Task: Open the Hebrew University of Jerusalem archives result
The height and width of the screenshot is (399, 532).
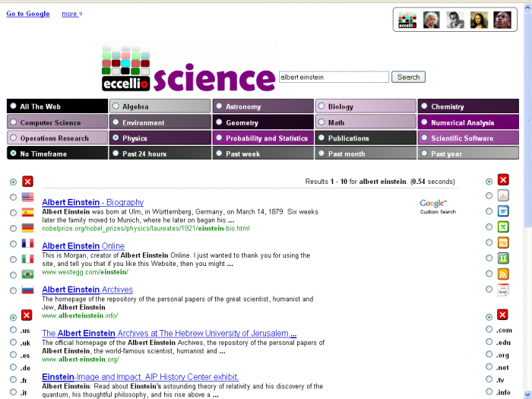Action: [169, 333]
